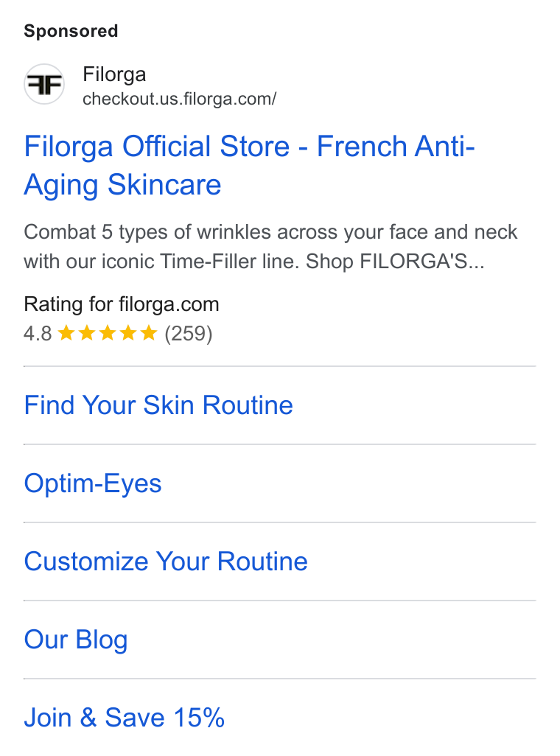Click the Sponsored label
Screen dimensions: 560x756
[x=71, y=31]
